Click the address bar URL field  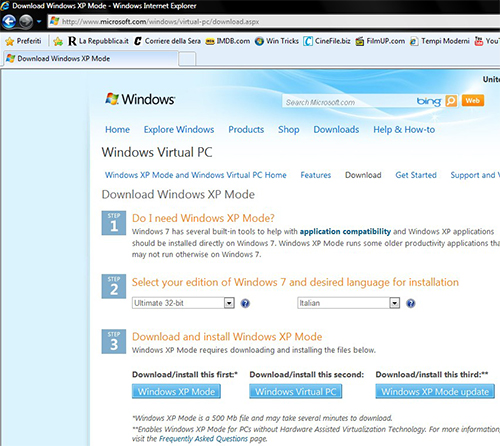pos(273,22)
